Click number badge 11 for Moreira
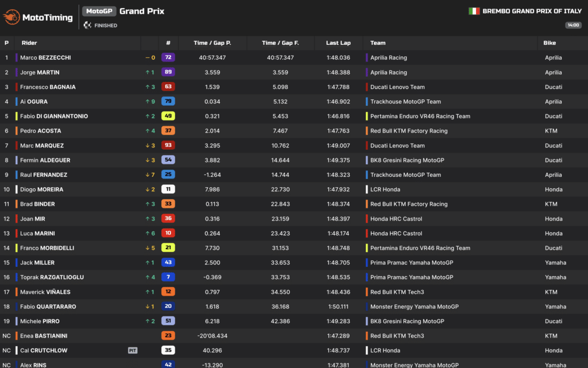The width and height of the screenshot is (588, 368). click(168, 189)
